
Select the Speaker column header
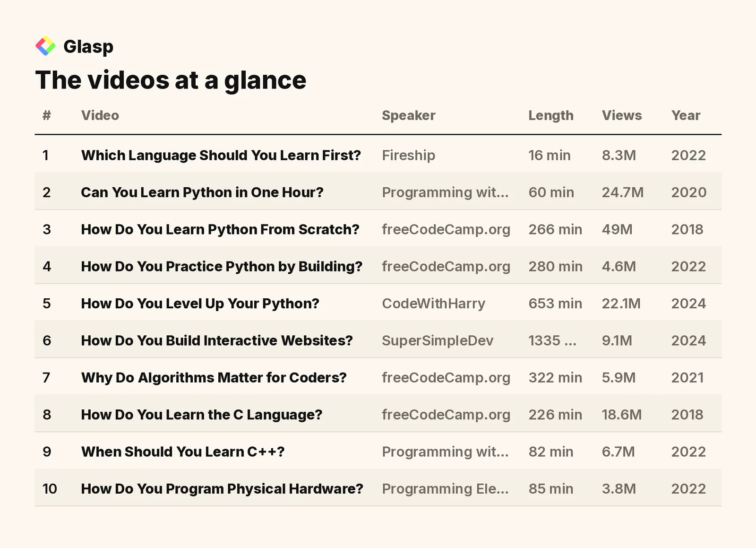409,115
